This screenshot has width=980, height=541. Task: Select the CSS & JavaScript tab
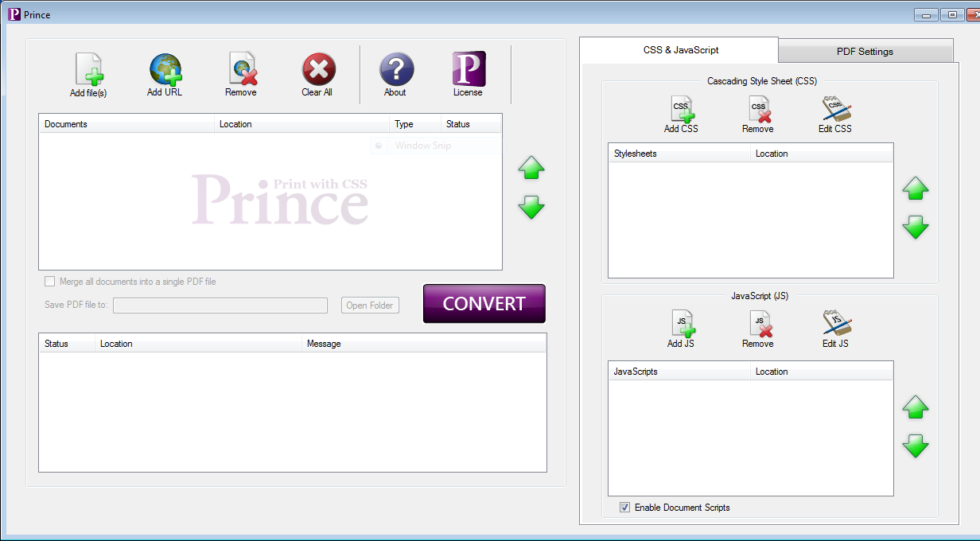tap(680, 49)
